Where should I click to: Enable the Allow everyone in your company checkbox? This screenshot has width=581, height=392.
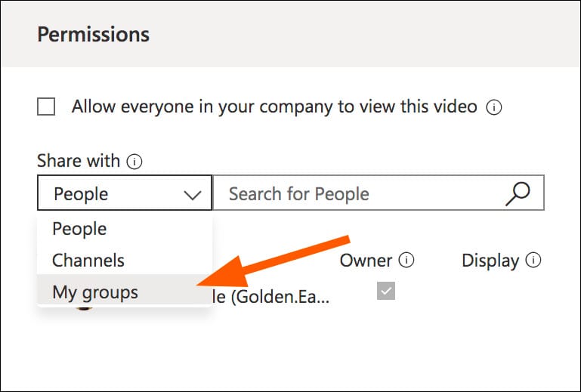46,107
